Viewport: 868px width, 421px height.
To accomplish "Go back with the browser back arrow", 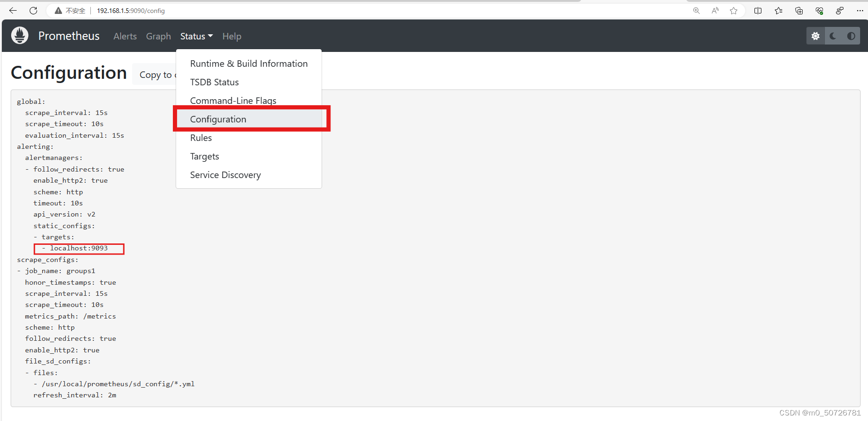I will [x=13, y=11].
